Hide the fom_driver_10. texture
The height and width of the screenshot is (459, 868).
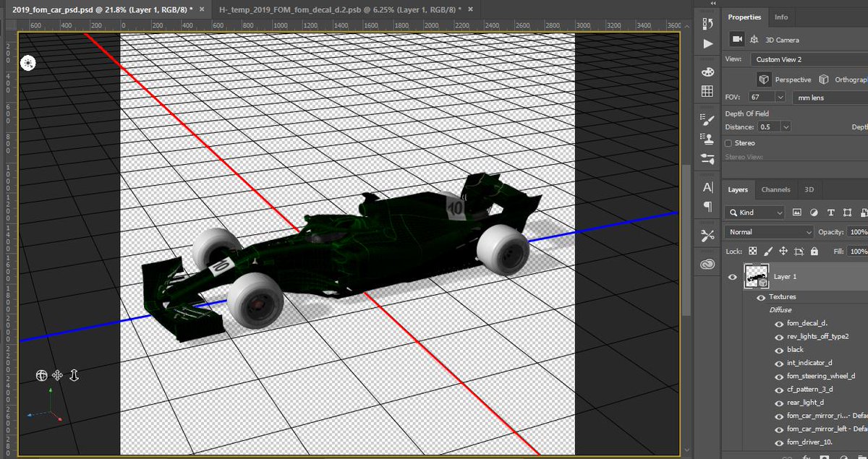tap(779, 442)
